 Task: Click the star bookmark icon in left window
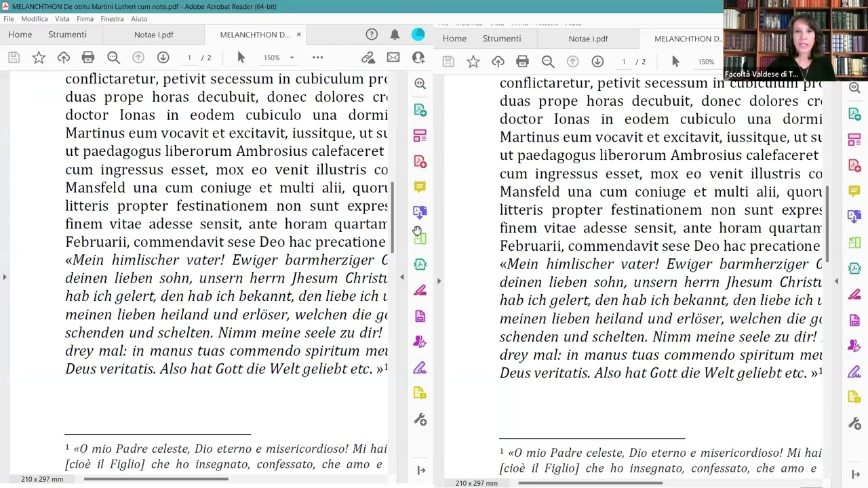pyautogui.click(x=39, y=58)
